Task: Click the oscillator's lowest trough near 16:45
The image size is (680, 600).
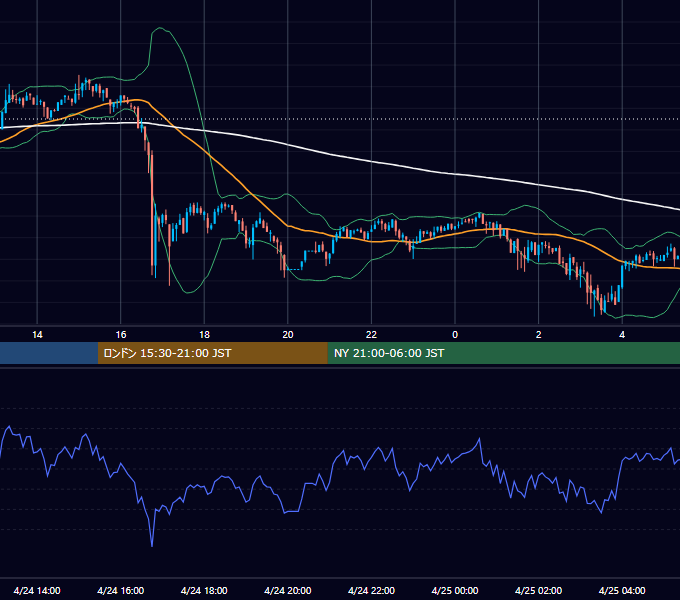Action: pyautogui.click(x=152, y=545)
